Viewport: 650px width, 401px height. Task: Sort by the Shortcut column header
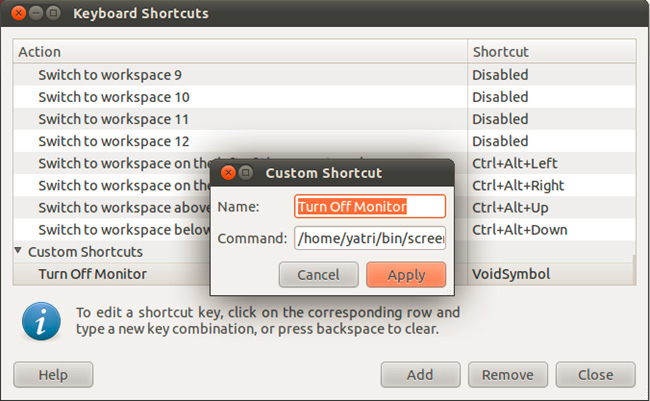(551, 51)
